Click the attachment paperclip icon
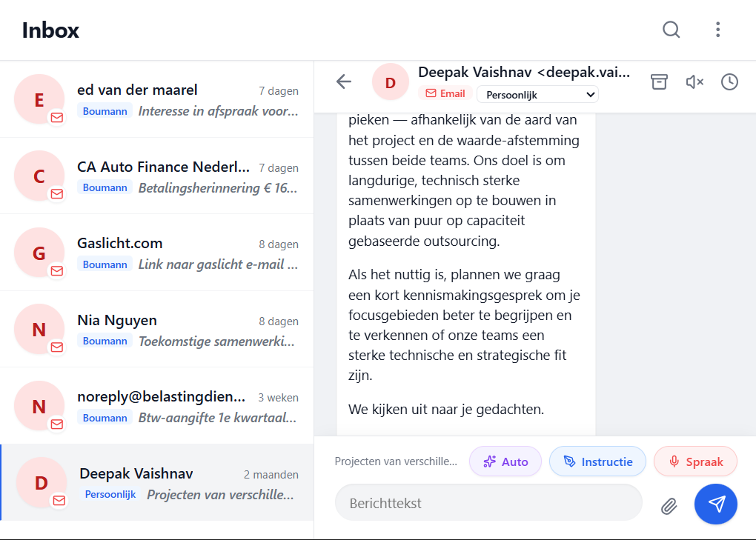 [x=669, y=504]
